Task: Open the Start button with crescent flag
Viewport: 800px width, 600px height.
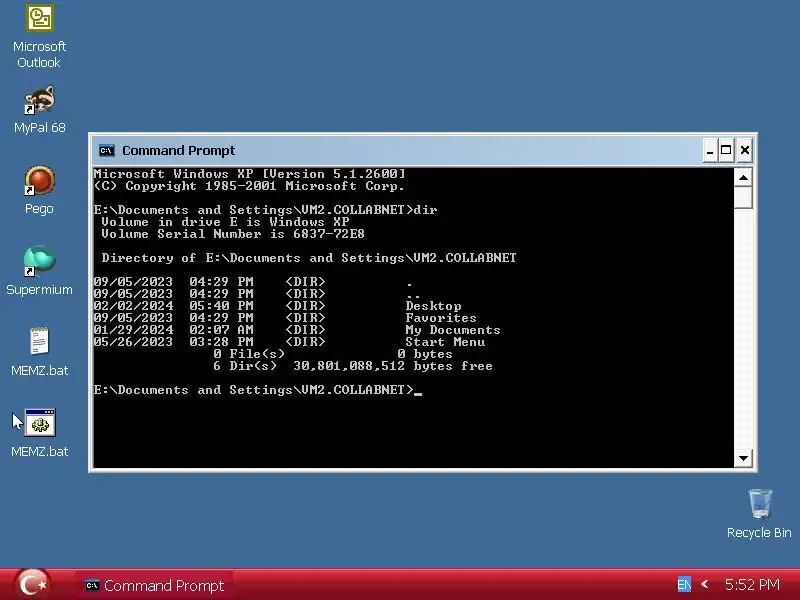Action: [32, 584]
